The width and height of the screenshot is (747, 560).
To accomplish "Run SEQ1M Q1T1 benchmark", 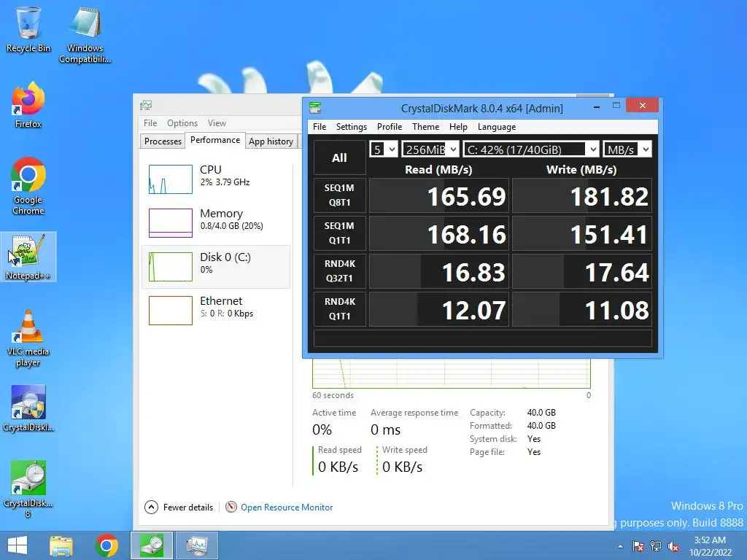I will 340,233.
